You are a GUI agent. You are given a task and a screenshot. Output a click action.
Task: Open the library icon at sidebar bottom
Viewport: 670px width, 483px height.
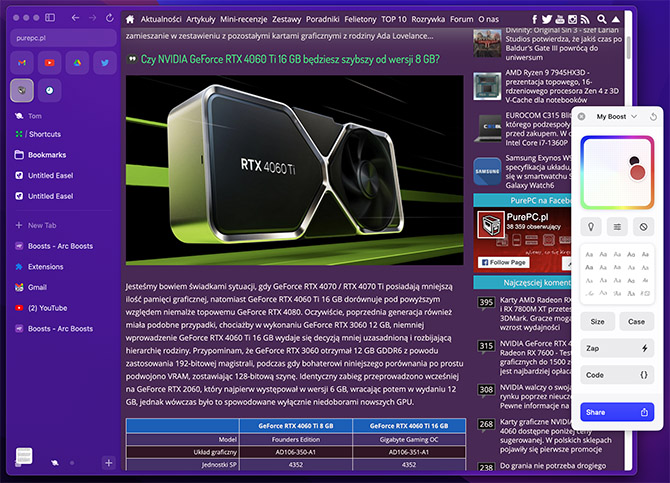pyautogui.click(x=24, y=456)
